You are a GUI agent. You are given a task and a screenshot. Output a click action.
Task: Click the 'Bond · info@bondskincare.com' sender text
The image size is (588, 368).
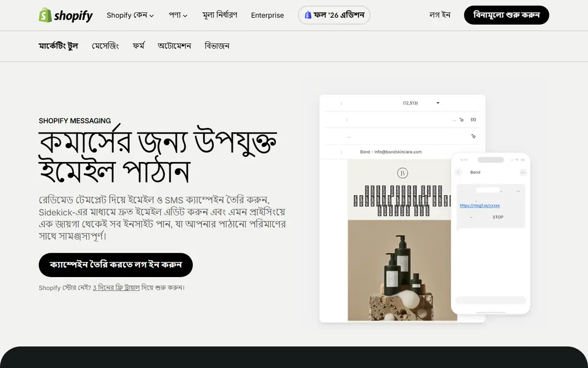(x=391, y=152)
